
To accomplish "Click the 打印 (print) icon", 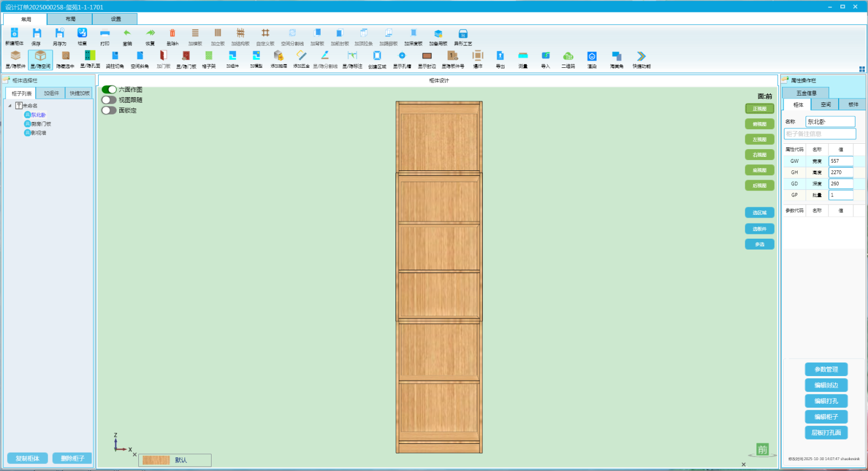I will (x=105, y=34).
